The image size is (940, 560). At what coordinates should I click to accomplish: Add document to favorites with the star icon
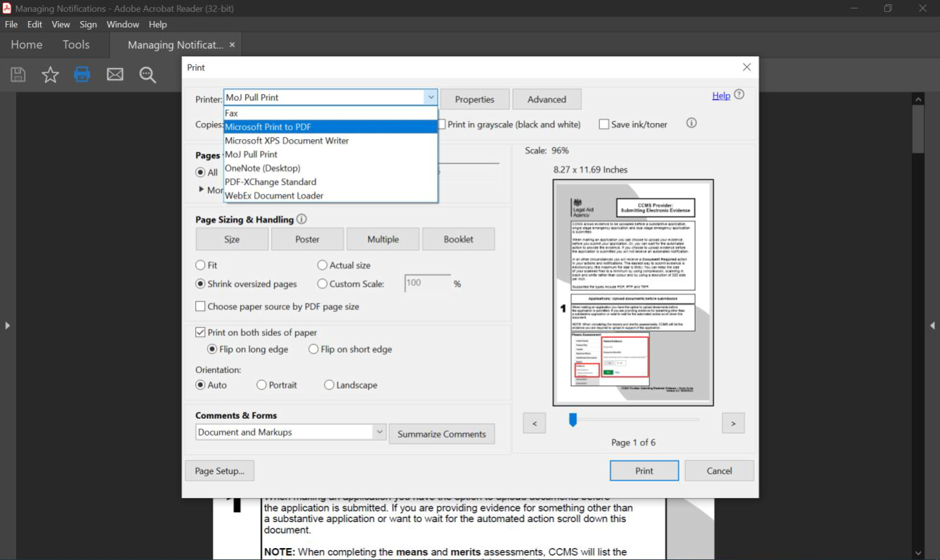(x=50, y=74)
